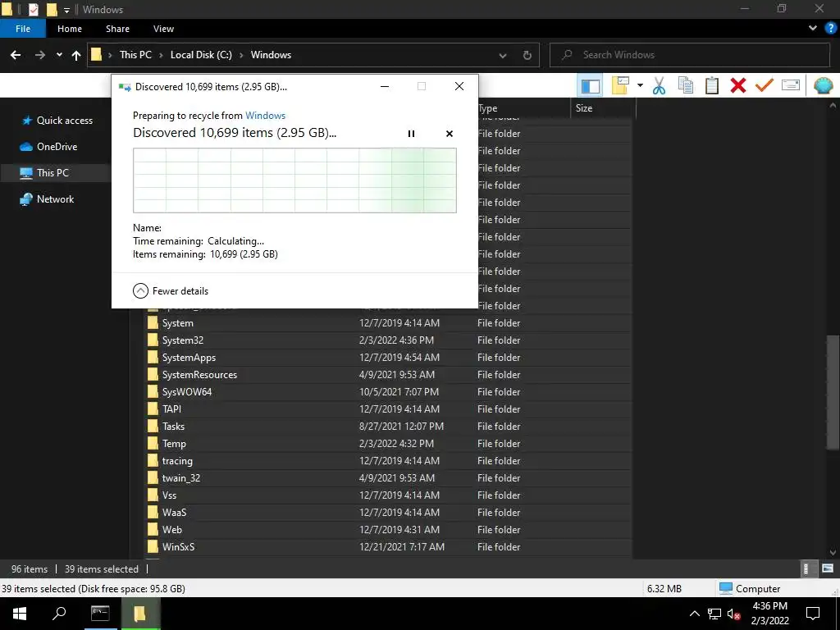Open the notification action center
This screenshot has width=840, height=630.
point(813,614)
